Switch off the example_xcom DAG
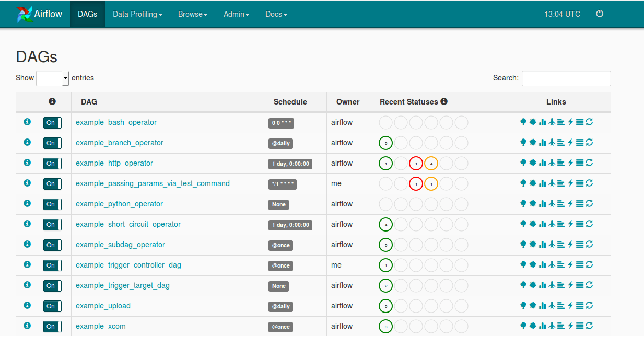 (52, 326)
